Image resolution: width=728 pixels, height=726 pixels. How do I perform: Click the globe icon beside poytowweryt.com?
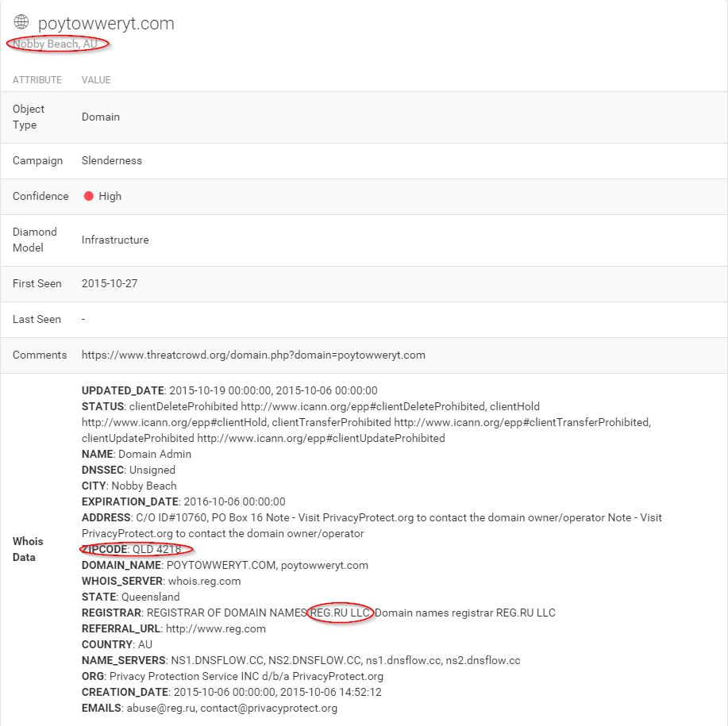coord(21,21)
